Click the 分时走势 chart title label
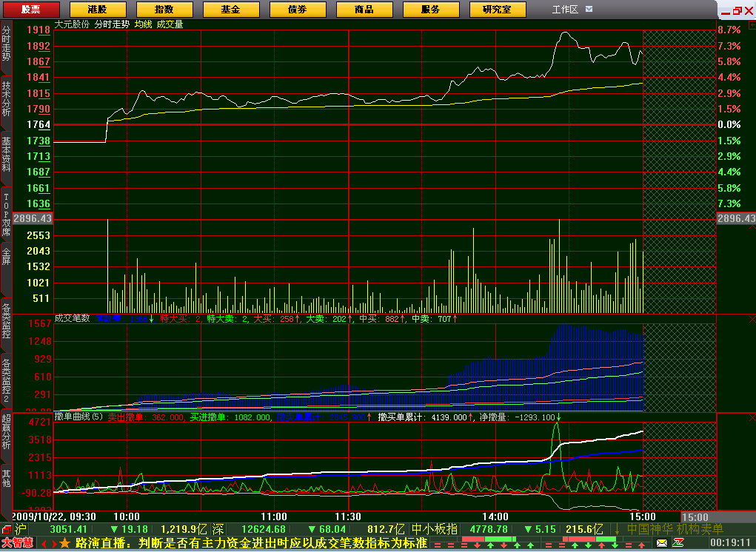 coord(112,24)
